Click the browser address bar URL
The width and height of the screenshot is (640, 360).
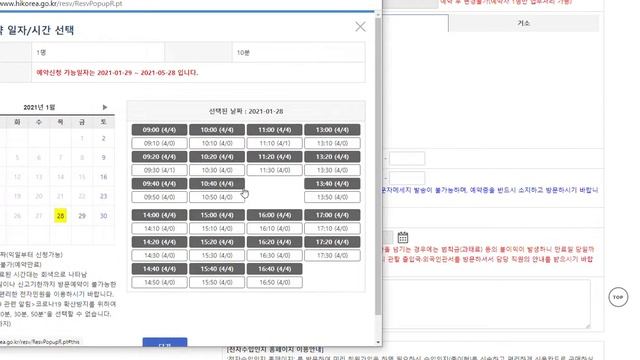pos(61,4)
